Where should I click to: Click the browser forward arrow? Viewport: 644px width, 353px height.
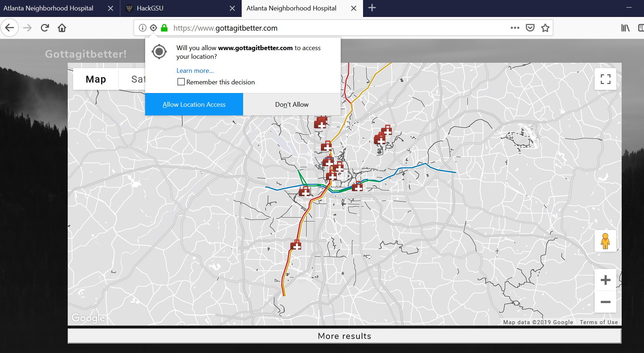click(x=27, y=28)
